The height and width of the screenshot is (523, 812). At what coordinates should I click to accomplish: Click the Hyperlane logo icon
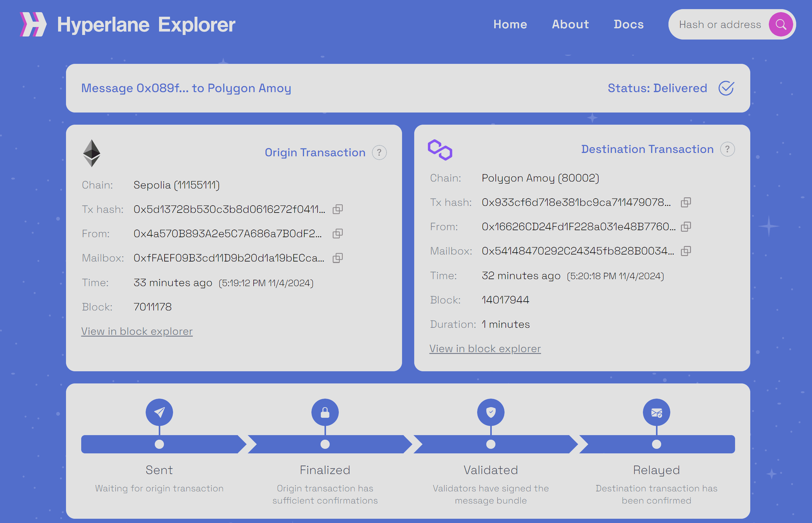coord(33,24)
